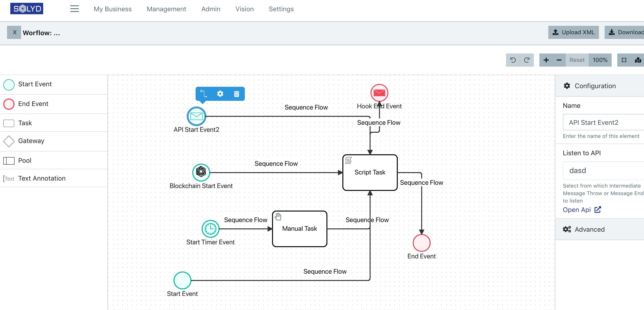644x310 pixels.
Task: Close workflow with X button
Action: [14, 33]
